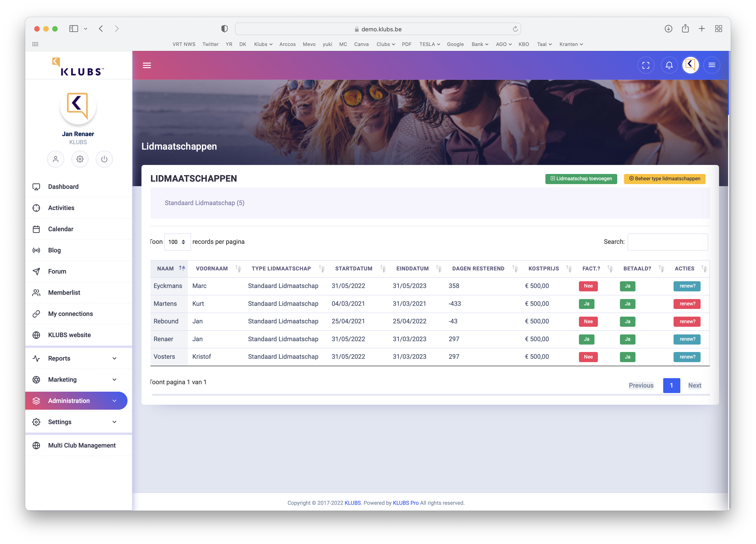Click the user profile icon under Jan Renaer
Screen dimensions: 756x544
pyautogui.click(x=55, y=159)
